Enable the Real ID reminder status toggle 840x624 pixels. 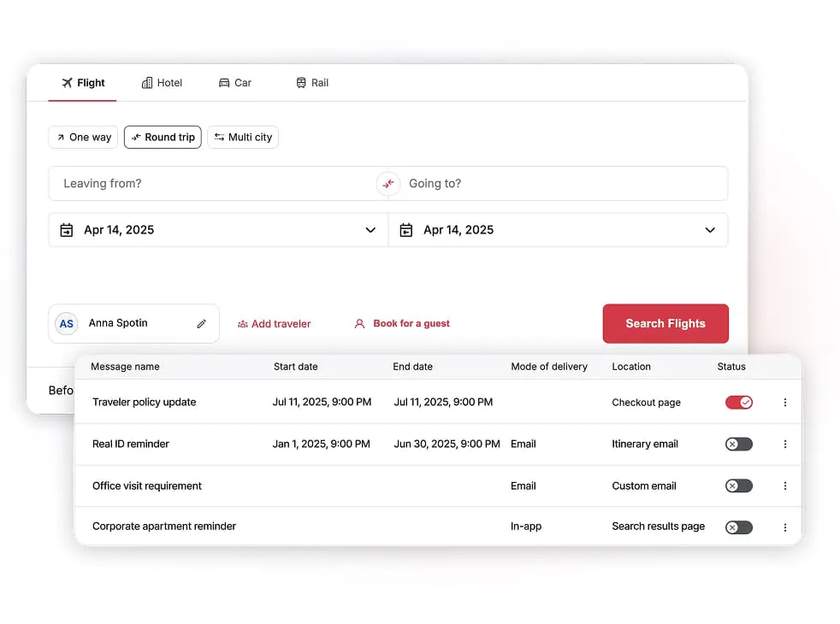pyautogui.click(x=739, y=444)
